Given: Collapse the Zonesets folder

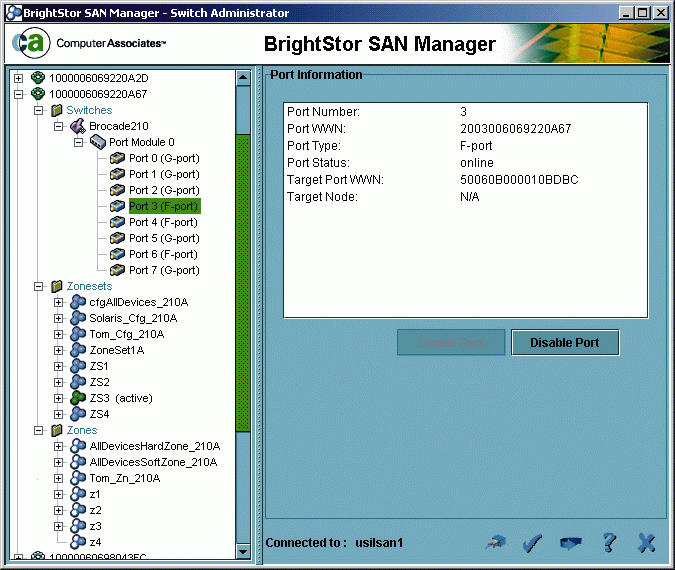Looking at the screenshot, I should coord(38,286).
